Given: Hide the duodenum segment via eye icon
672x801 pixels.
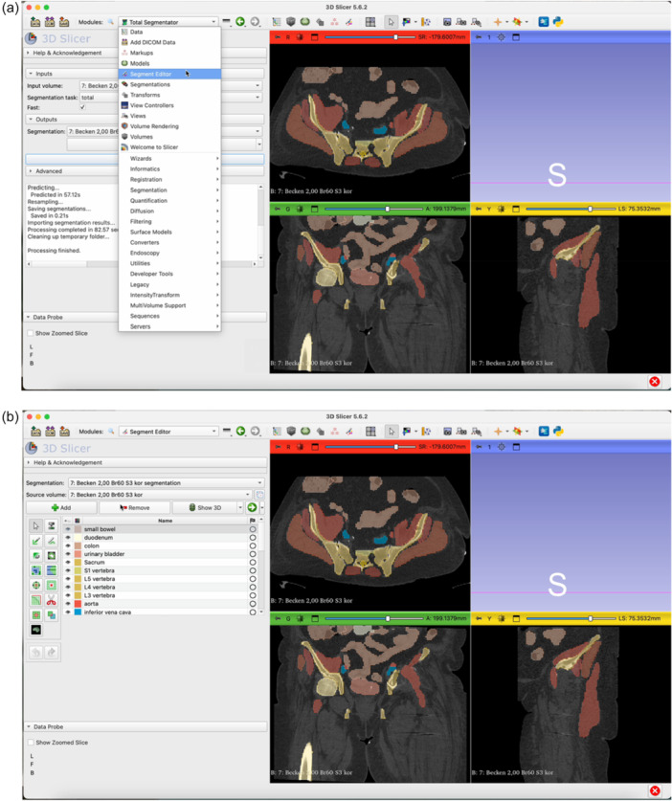Looking at the screenshot, I should (x=67, y=538).
